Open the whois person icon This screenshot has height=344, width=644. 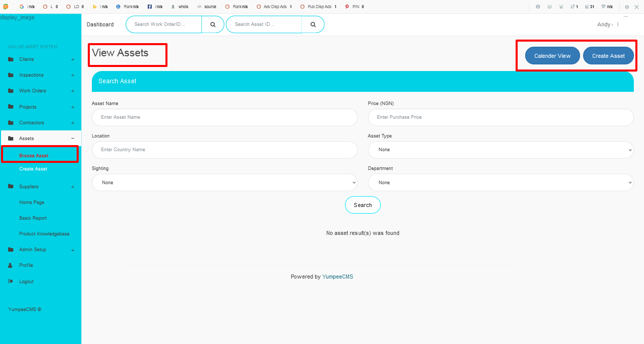click(173, 7)
